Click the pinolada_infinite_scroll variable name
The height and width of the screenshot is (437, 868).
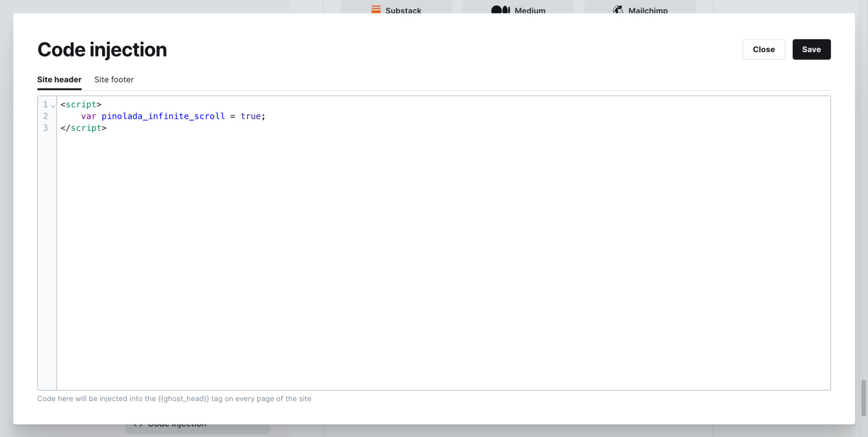coord(163,116)
